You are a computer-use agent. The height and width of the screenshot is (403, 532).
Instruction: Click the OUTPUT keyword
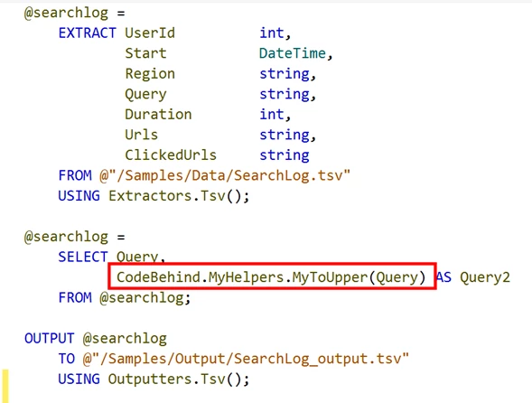49,339
